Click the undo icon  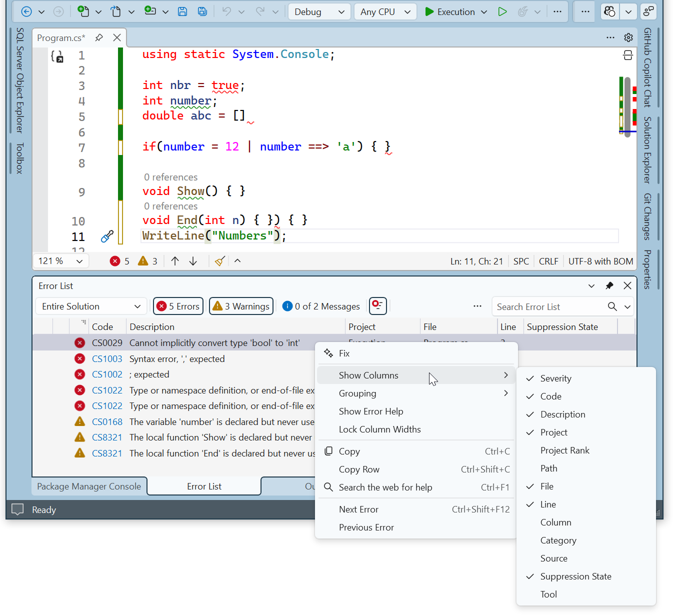(x=227, y=11)
